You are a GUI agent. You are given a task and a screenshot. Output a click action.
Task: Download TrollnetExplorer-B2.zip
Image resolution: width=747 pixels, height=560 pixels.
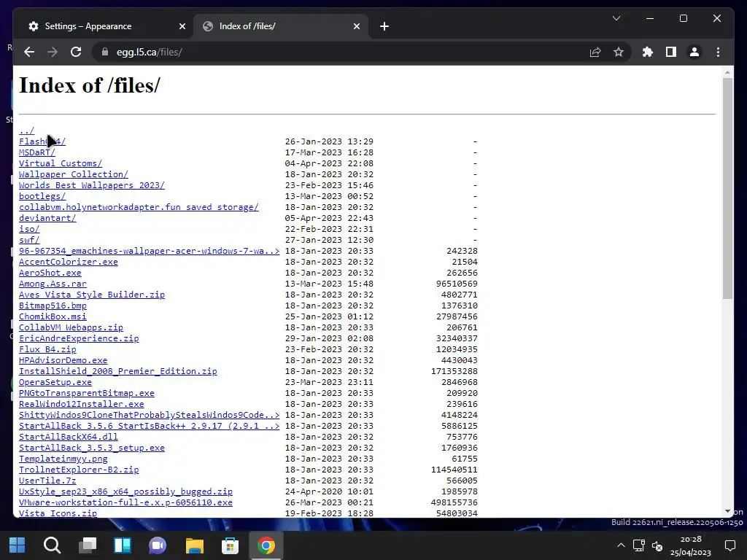pos(79,470)
